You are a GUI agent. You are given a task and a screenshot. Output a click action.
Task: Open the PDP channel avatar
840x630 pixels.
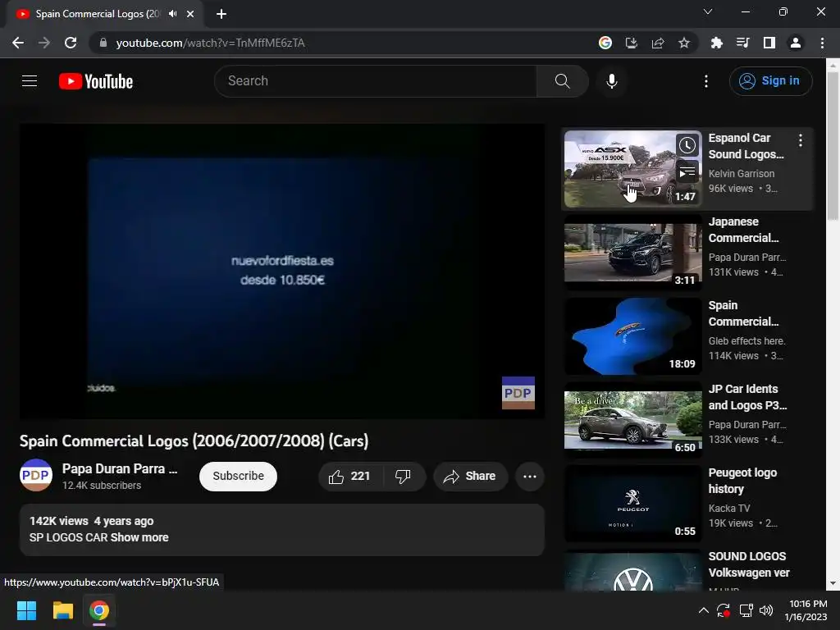pos(36,475)
